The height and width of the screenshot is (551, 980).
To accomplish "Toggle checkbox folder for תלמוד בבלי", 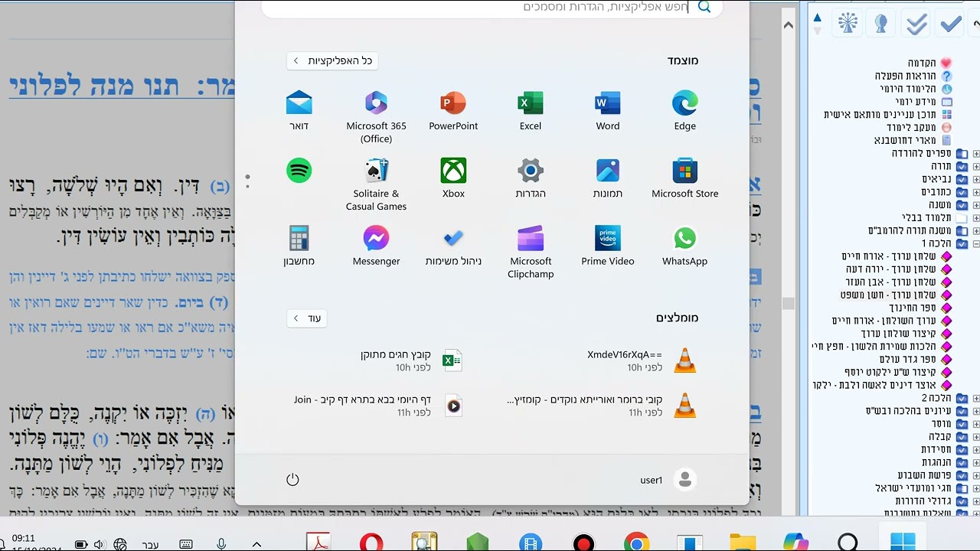I will point(962,218).
